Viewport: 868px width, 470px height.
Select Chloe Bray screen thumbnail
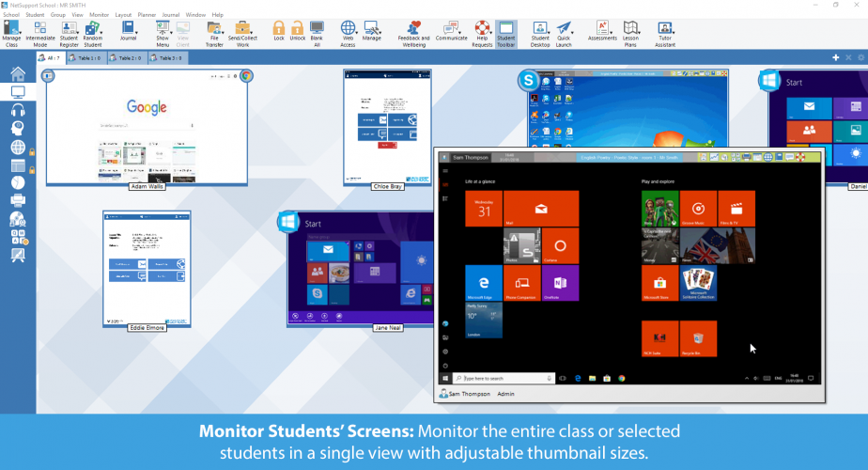coord(387,128)
